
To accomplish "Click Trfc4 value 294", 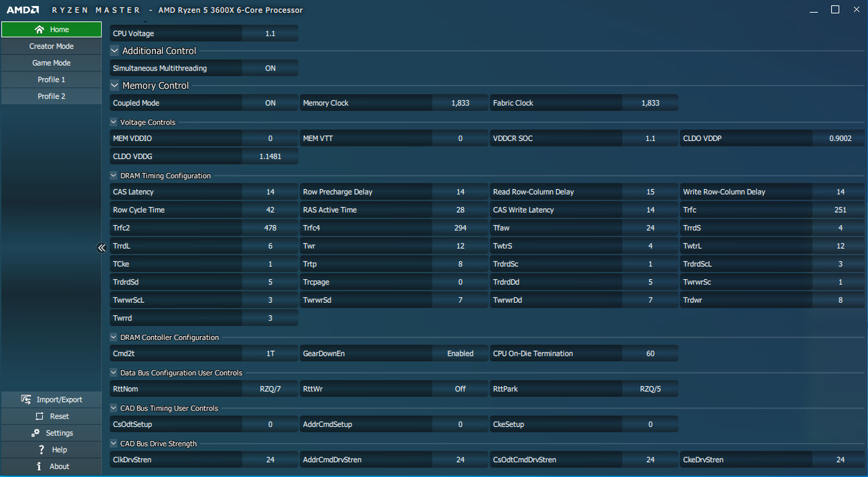I will [460, 228].
